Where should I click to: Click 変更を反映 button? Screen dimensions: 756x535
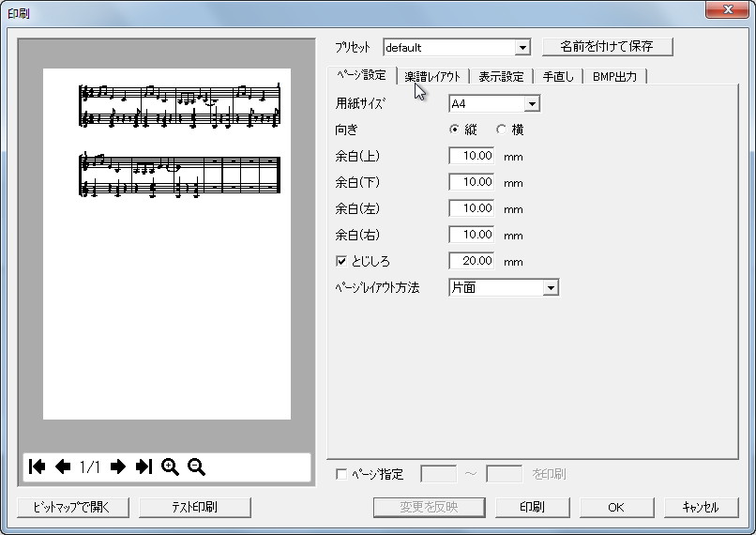coord(429,507)
